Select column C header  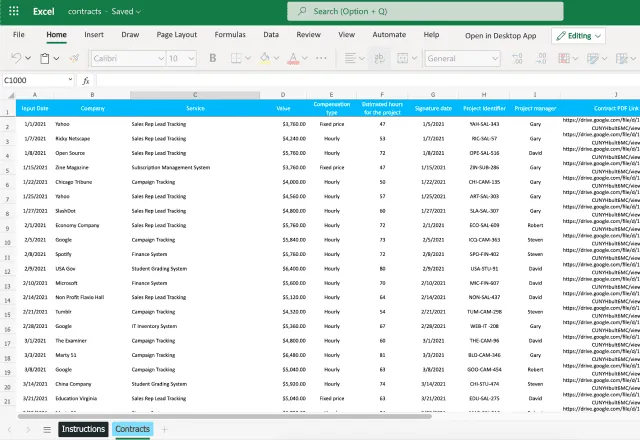click(195, 95)
